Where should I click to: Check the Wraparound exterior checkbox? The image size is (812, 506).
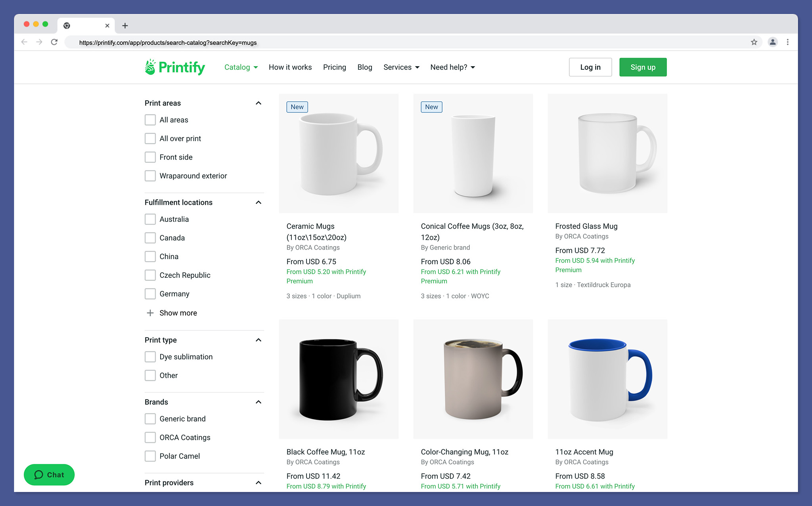point(150,176)
